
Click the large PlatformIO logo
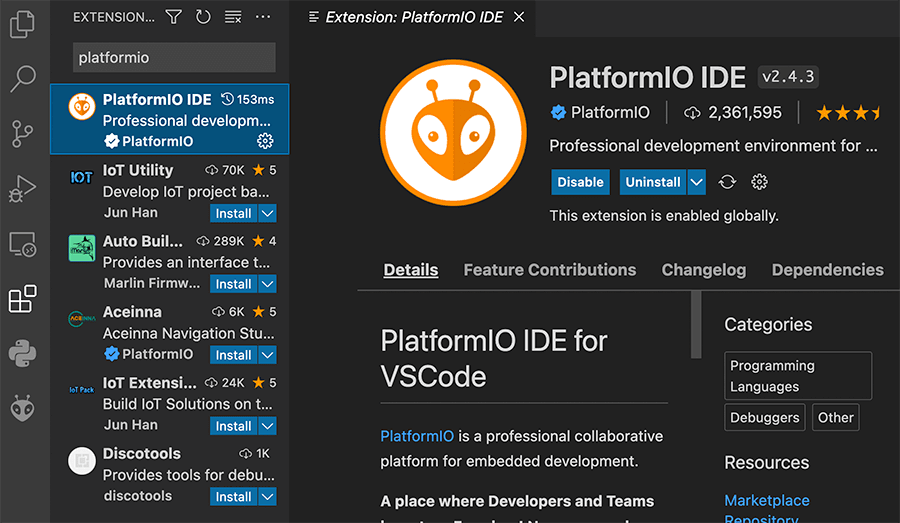click(453, 132)
